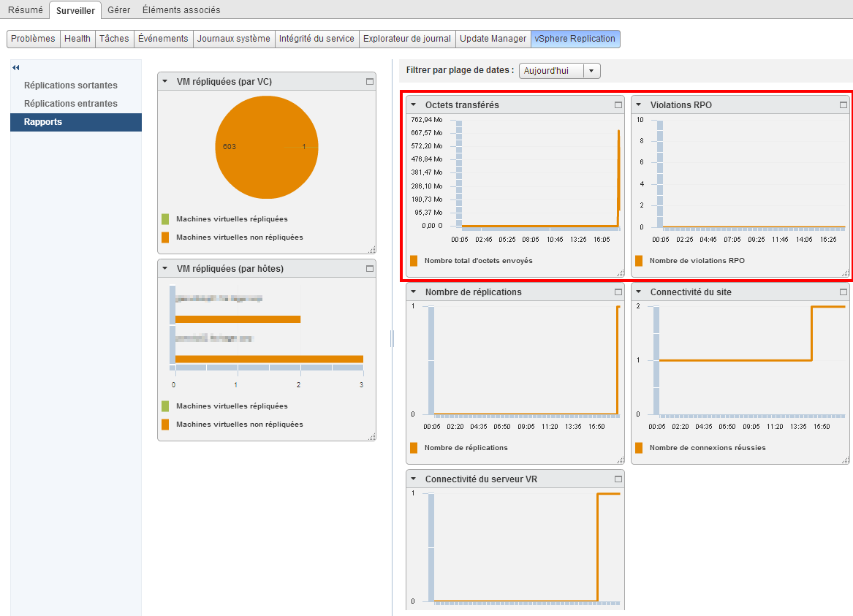Click the orange Nombre de violations RPO swatch
Screen dimensions: 853x616
tap(639, 261)
